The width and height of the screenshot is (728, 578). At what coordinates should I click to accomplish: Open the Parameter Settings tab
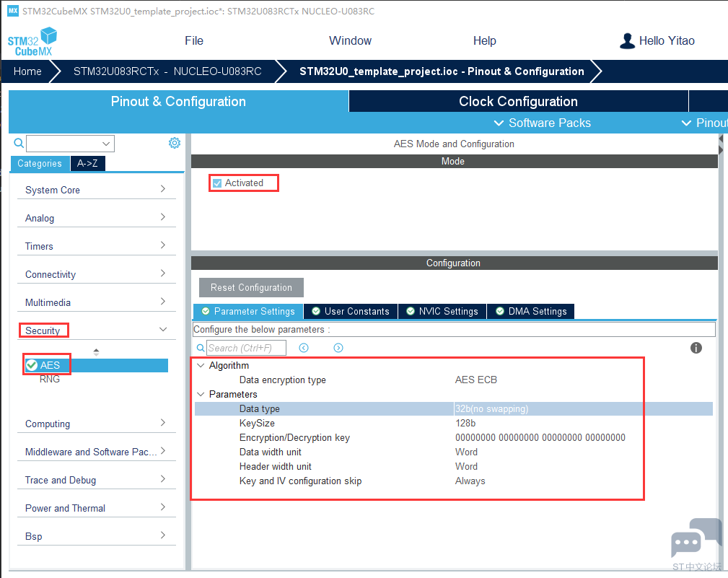click(248, 311)
